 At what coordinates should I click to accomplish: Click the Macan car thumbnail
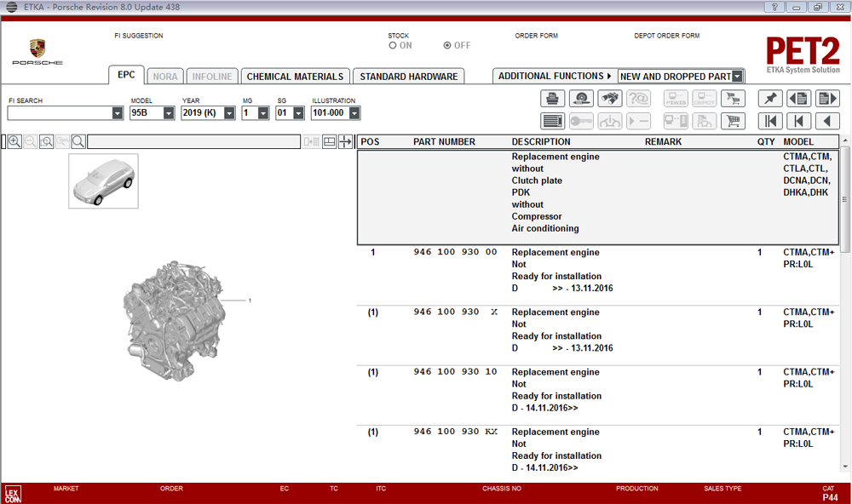[x=103, y=180]
